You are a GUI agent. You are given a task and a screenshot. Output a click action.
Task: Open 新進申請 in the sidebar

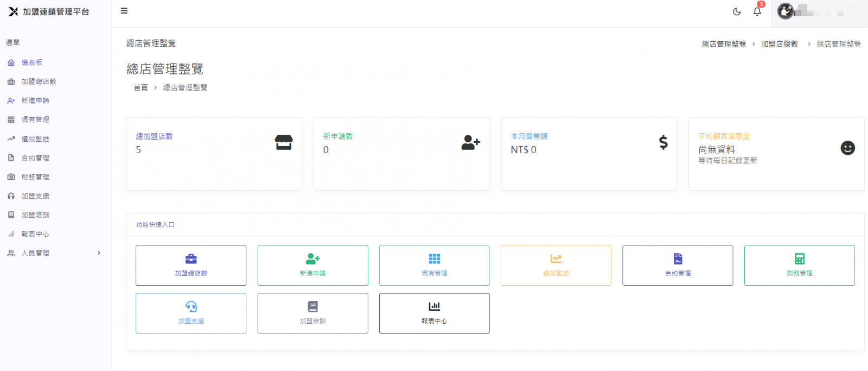35,100
